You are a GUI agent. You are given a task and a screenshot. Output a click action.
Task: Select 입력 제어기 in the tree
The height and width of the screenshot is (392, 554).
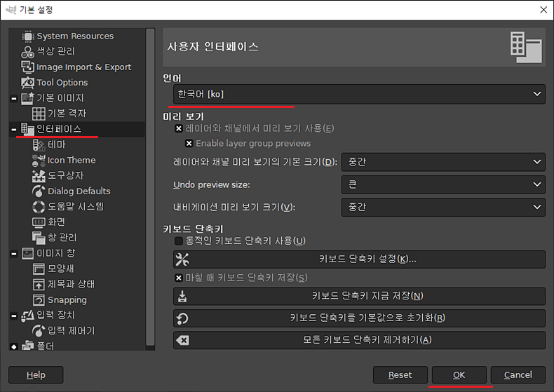tap(72, 331)
